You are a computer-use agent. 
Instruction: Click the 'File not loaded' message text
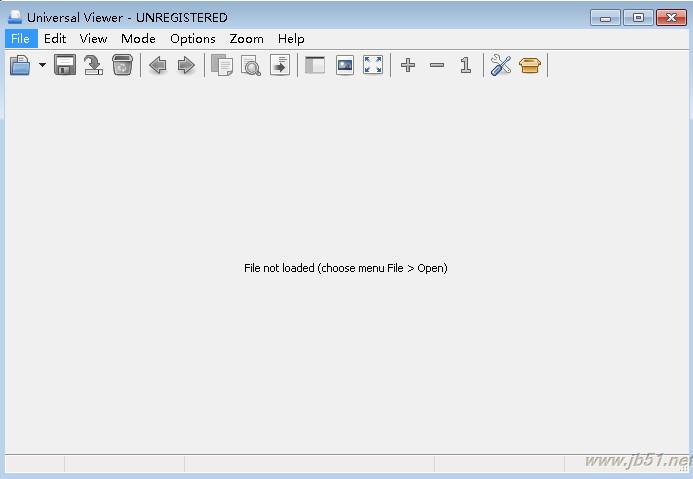pos(346,268)
